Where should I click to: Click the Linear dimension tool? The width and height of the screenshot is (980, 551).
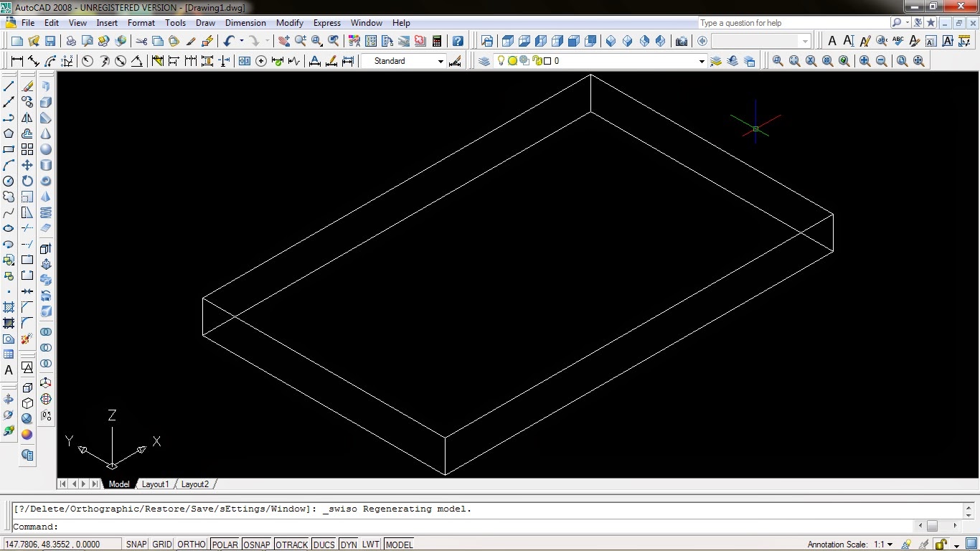pyautogui.click(x=17, y=62)
